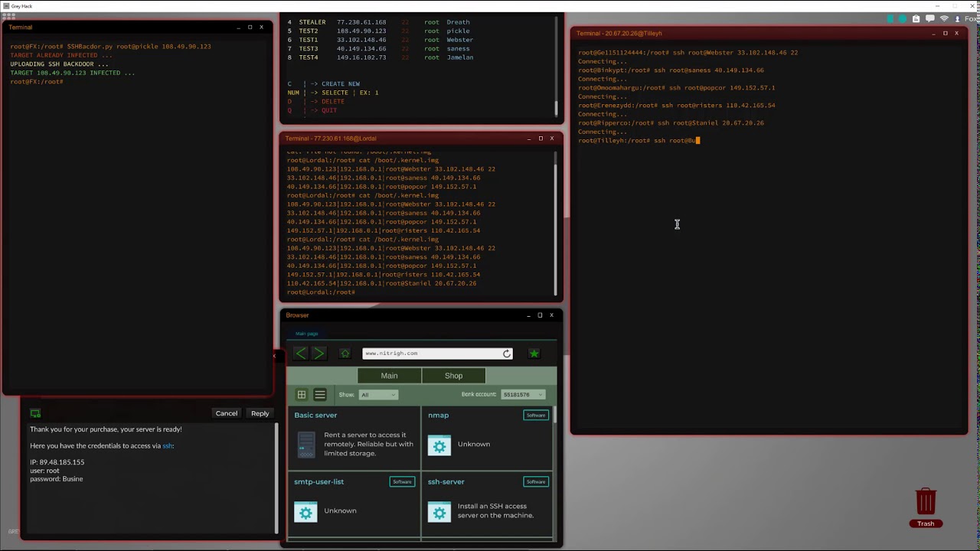Click the TEST3 40.149.134.66 row
This screenshot has width=980, height=551.
click(379, 49)
